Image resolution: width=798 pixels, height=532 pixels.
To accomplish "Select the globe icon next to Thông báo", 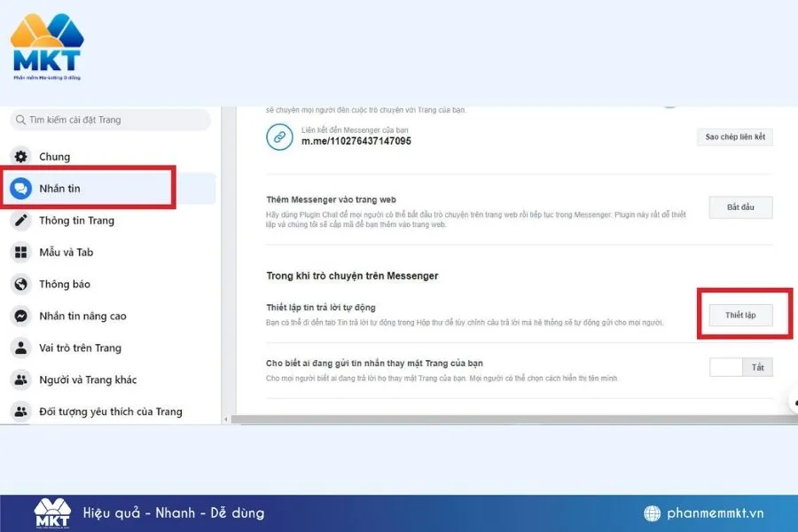I will 20,284.
